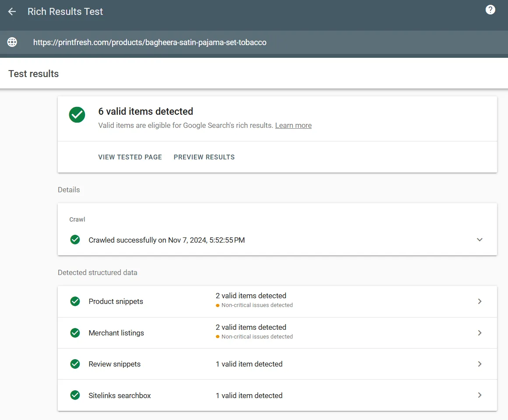The height and width of the screenshot is (420, 508).
Task: Expand the Product snippets results
Action: pos(480,301)
